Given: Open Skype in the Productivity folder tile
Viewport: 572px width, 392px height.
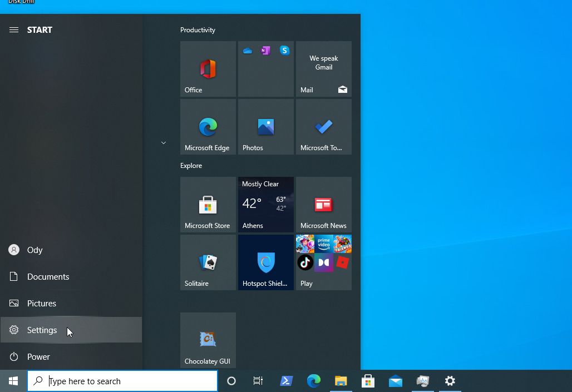Looking at the screenshot, I should pos(284,51).
